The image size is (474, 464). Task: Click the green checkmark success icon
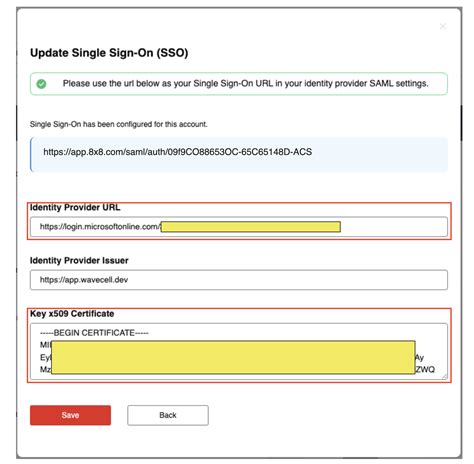pyautogui.click(x=41, y=84)
